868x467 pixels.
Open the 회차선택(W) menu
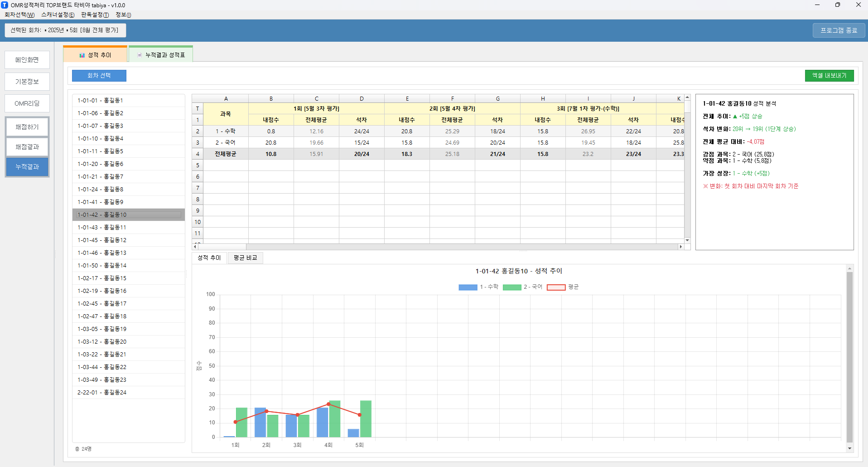point(19,15)
